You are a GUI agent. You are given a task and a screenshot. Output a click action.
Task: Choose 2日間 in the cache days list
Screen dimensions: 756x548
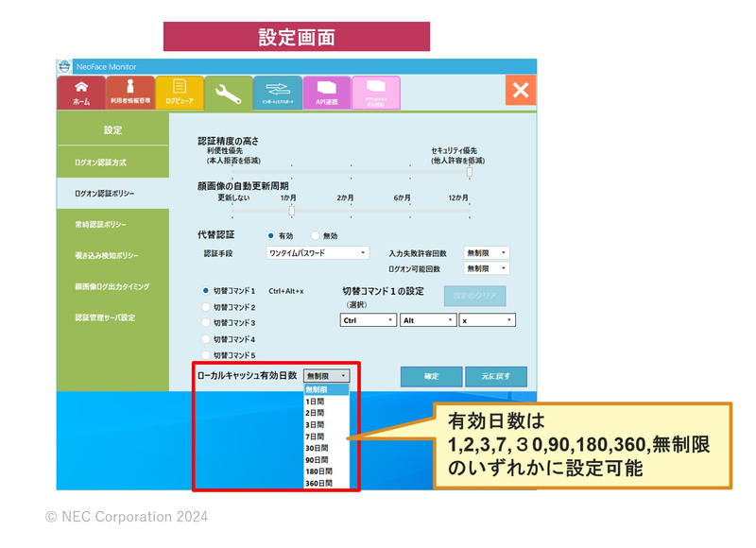click(x=326, y=413)
